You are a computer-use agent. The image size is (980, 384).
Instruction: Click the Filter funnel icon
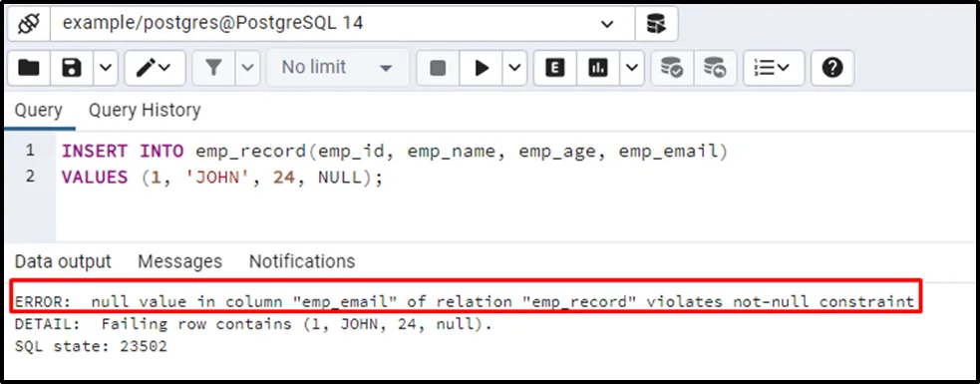(213, 68)
